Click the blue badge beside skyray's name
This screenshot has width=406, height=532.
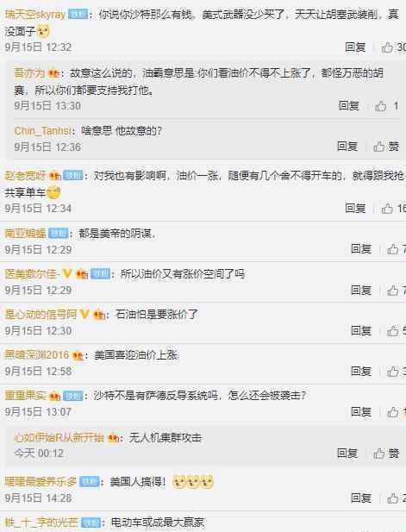[x=78, y=15]
